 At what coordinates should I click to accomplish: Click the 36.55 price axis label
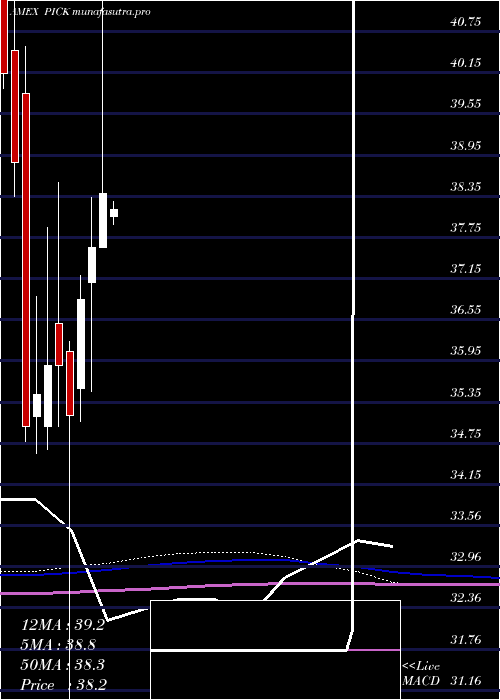pos(466,309)
